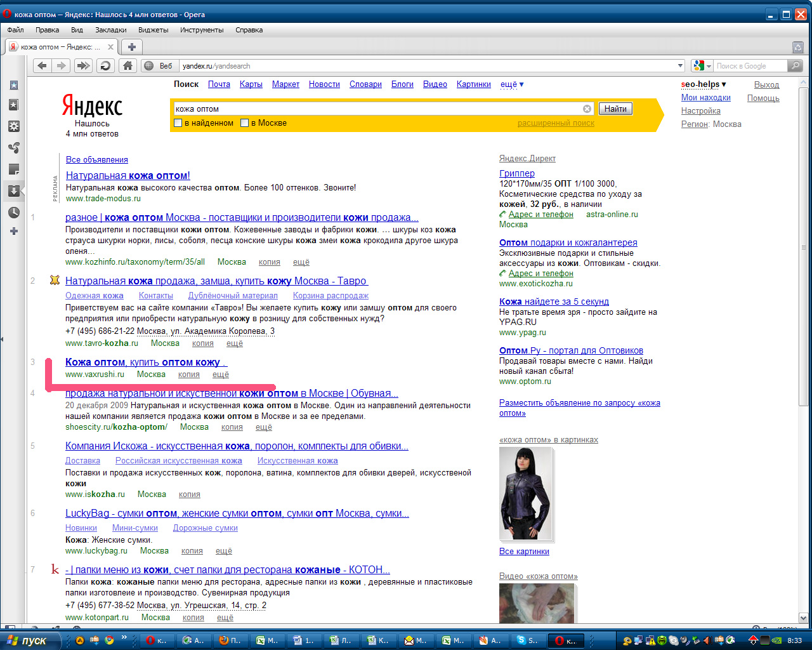Click the Найти search button
Image resolution: width=812 pixels, height=650 pixels.
(x=615, y=109)
